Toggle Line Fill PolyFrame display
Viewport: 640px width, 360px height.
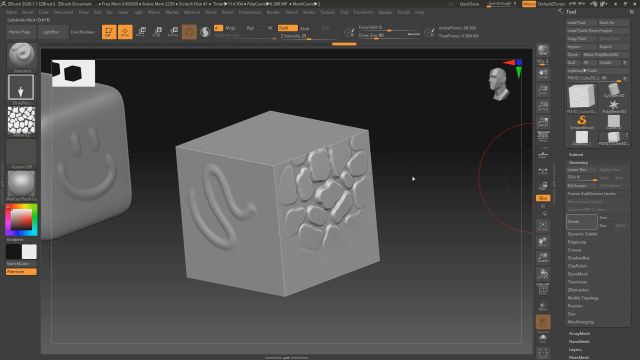coord(543,289)
